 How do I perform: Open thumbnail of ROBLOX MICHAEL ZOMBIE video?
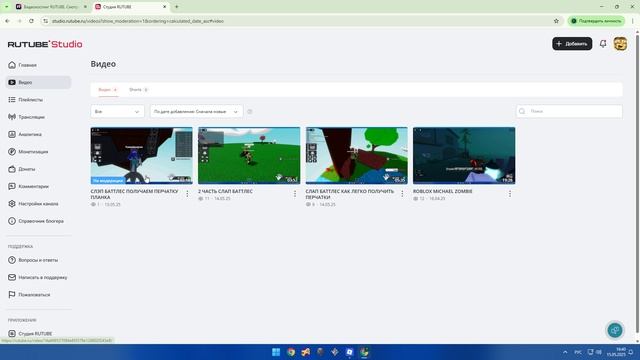coord(464,156)
